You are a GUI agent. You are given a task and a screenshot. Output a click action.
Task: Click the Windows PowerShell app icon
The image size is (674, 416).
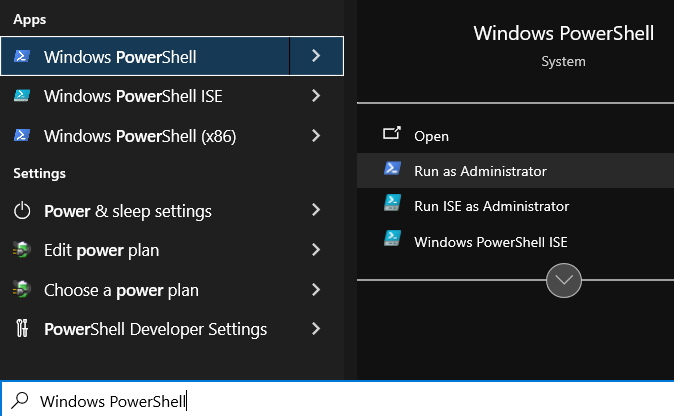pyautogui.click(x=22, y=56)
